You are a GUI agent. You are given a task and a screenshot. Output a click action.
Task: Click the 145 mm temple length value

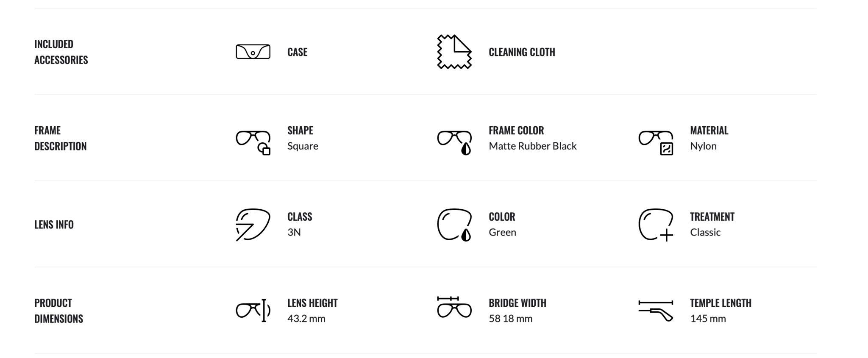coord(708,318)
